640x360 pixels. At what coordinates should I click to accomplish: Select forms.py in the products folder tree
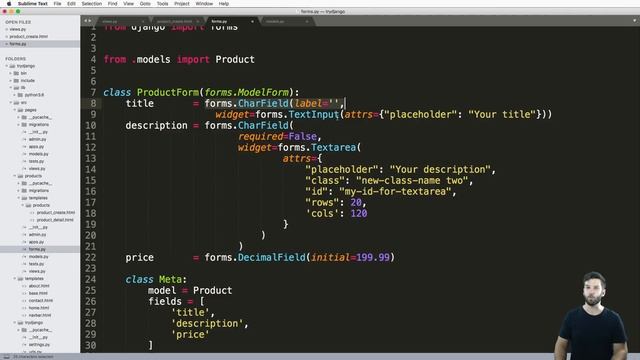coord(37,249)
